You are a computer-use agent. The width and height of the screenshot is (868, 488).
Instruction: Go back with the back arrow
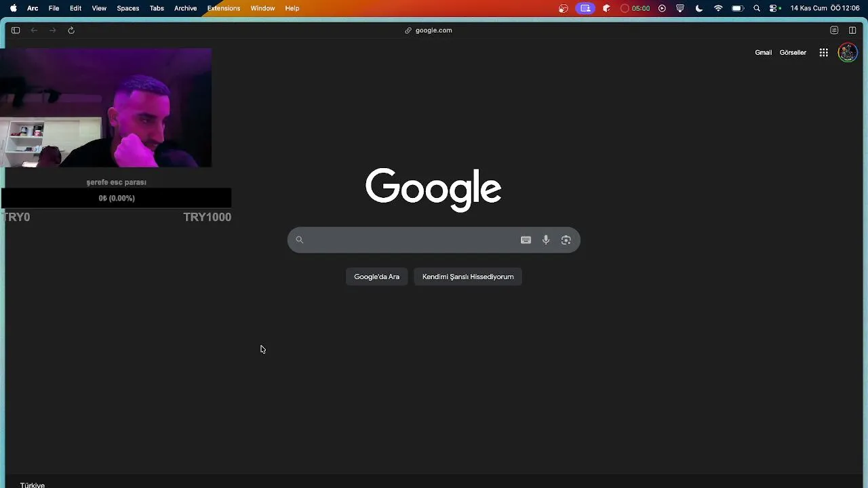[34, 30]
